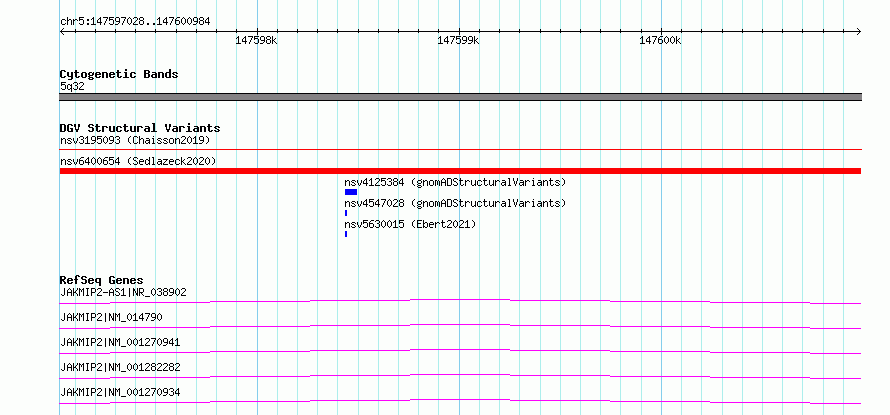The image size is (890, 415).
Task: Click the magenta NM_001270941 transcript line
Action: point(460,351)
